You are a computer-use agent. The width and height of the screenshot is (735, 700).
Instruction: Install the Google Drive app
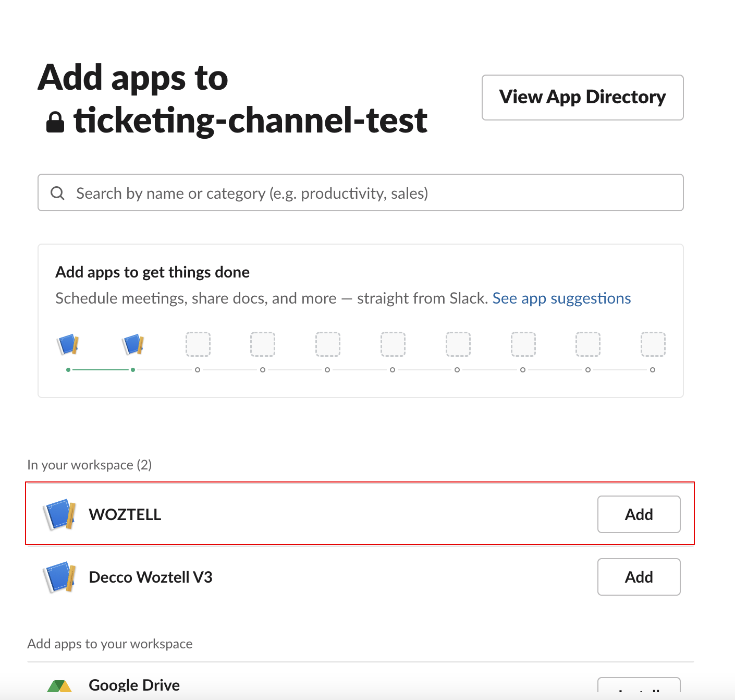click(x=639, y=689)
